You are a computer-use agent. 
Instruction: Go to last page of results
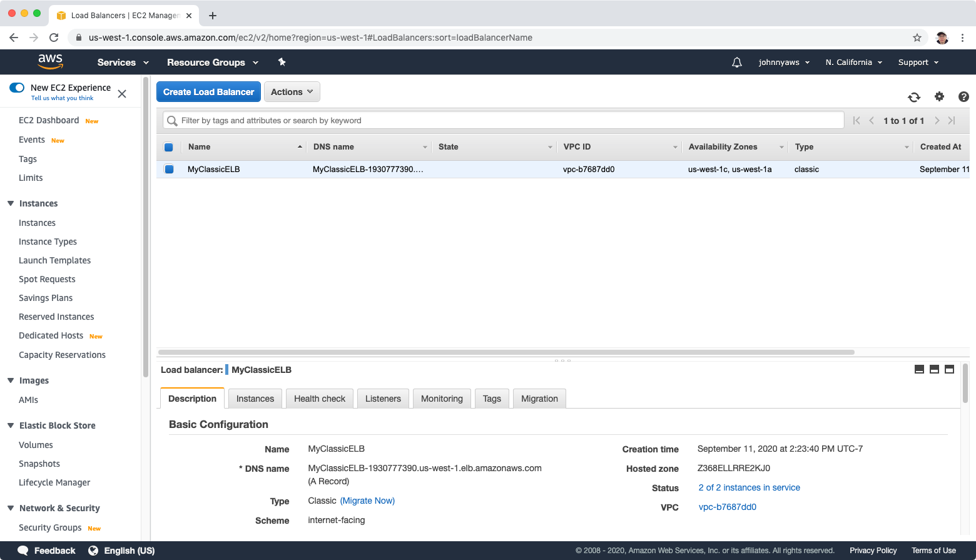pos(952,121)
